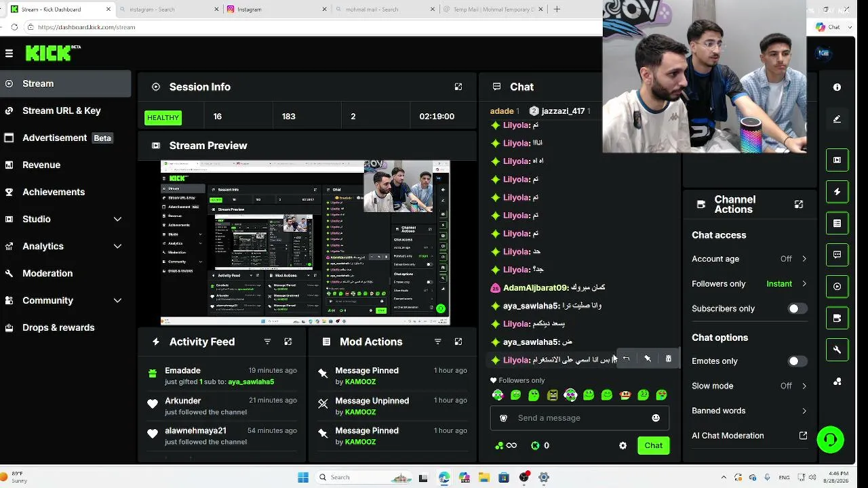Image resolution: width=868 pixels, height=488 pixels.
Task: Reload the browser page
Action: point(14,27)
